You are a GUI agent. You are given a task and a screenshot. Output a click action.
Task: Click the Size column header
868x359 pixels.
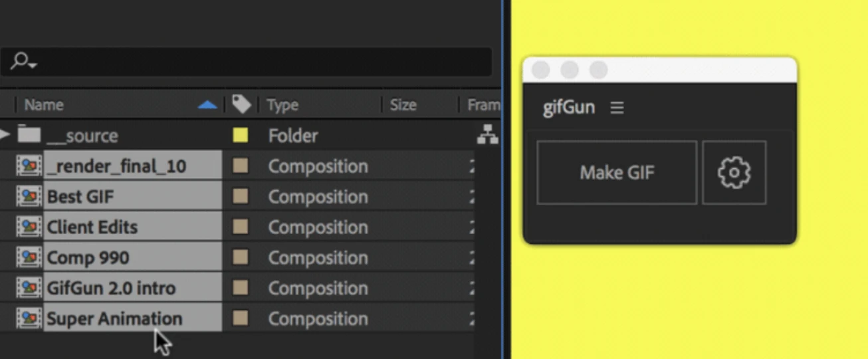click(x=403, y=105)
